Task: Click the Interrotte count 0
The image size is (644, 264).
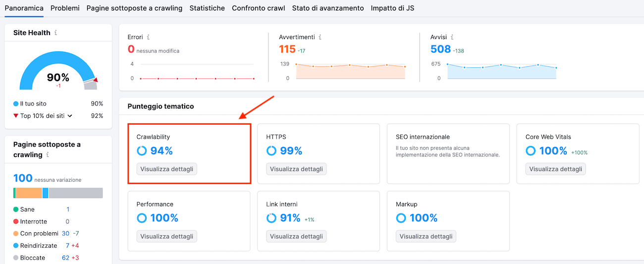Action: (x=68, y=221)
